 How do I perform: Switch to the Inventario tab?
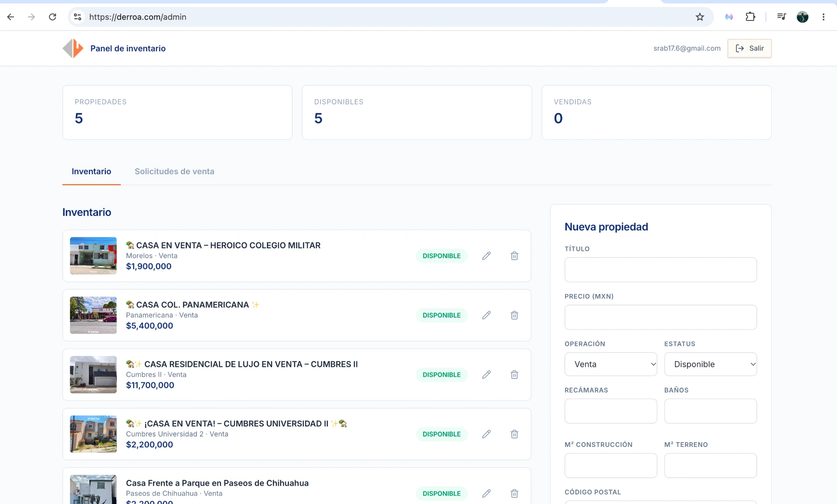coord(92,172)
